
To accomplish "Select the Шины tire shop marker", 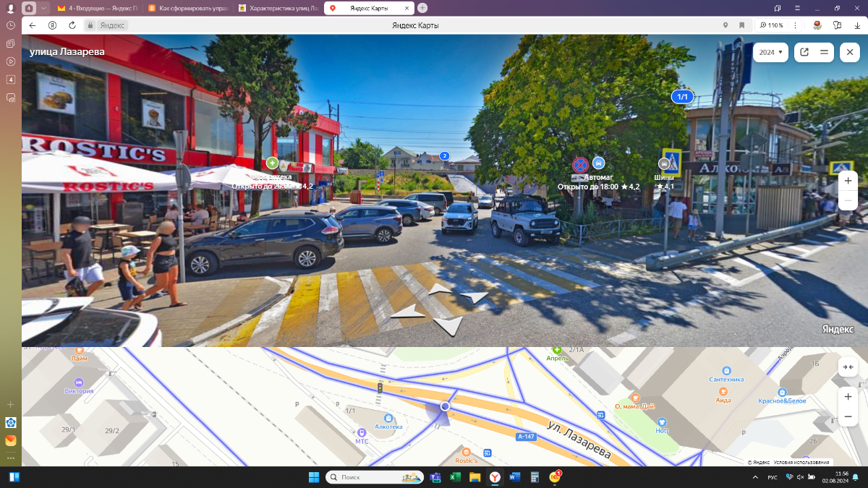I will 664,165.
